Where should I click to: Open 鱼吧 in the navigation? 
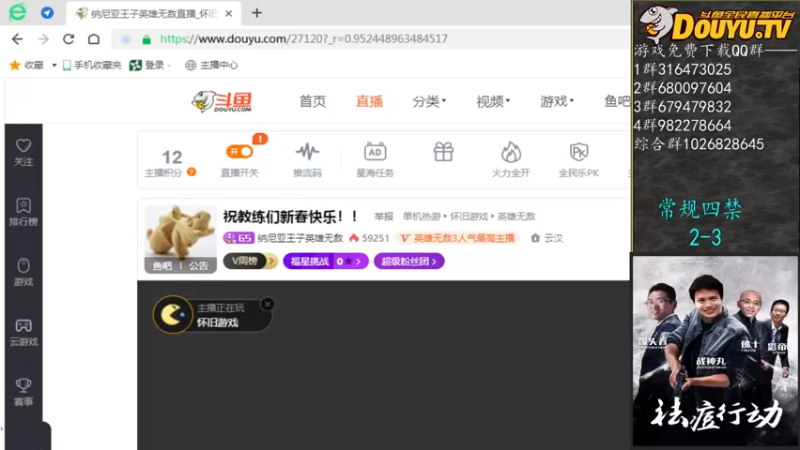[x=617, y=102]
